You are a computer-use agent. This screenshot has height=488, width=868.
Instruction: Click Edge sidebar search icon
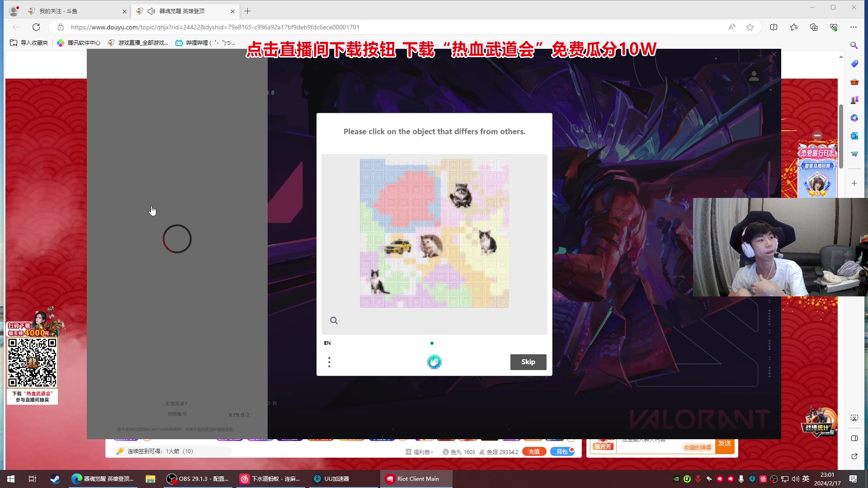tap(854, 45)
